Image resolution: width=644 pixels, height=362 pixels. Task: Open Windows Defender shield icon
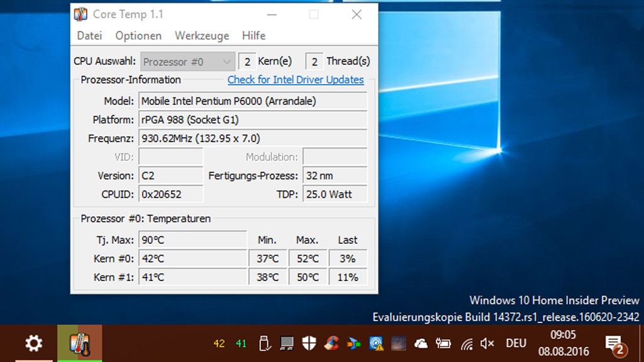[x=309, y=343]
